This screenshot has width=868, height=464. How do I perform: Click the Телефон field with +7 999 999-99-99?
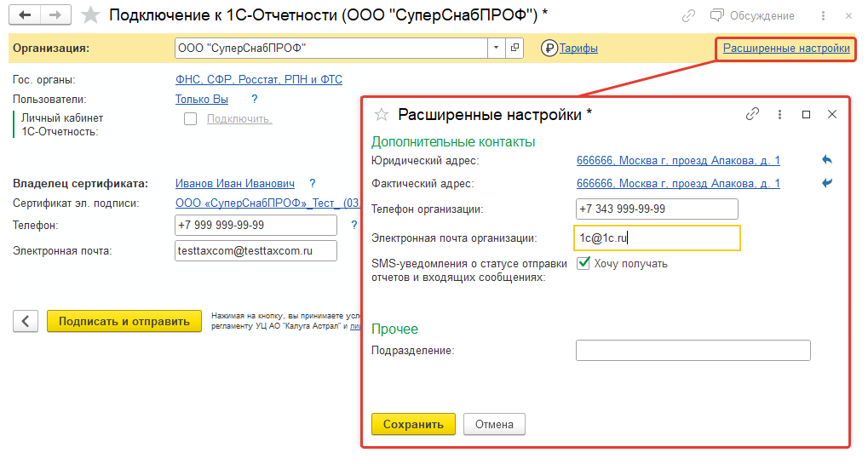tap(256, 225)
